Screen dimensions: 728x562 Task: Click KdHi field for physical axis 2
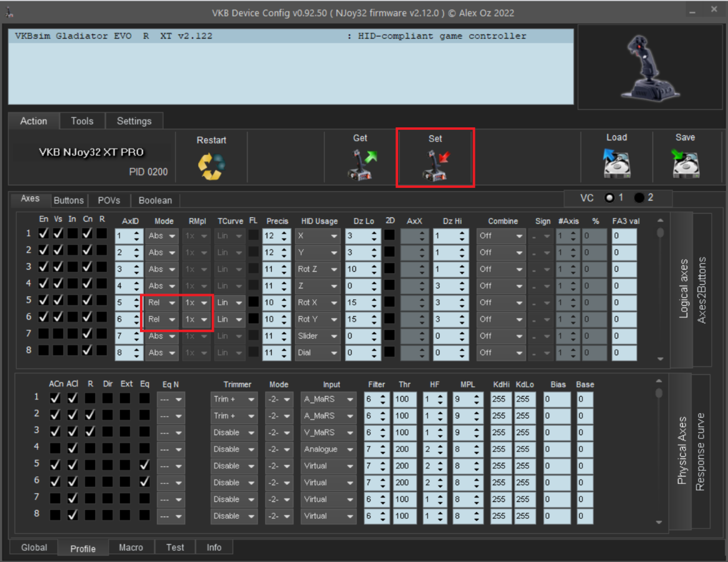(x=501, y=416)
